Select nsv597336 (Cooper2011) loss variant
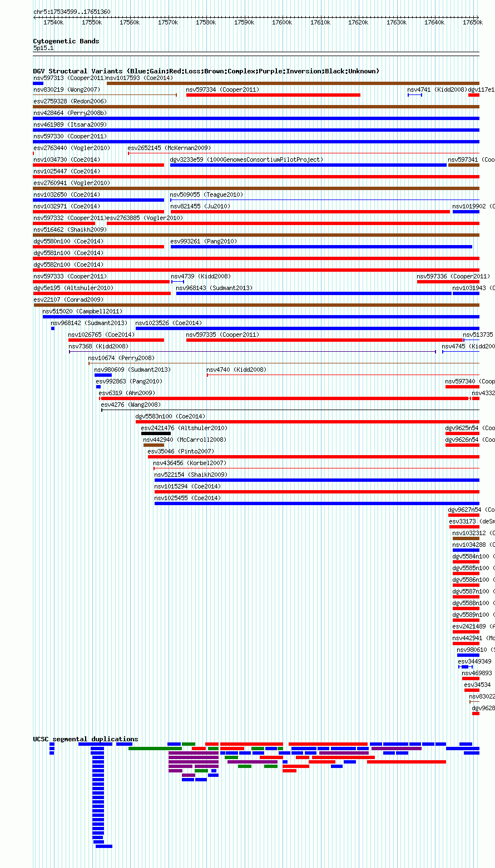This screenshot has height=868, width=495. tap(448, 282)
